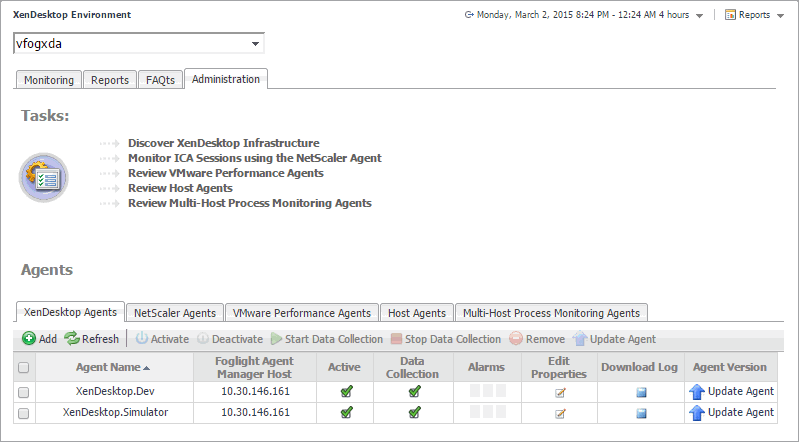
Task: Click Data Collection checkmark for XenDesktop.Simulator
Action: pos(414,412)
